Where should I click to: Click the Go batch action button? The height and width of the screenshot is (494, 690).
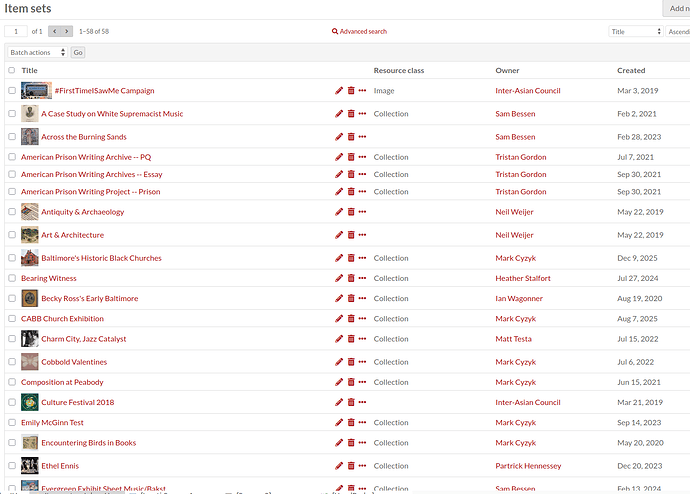click(78, 52)
